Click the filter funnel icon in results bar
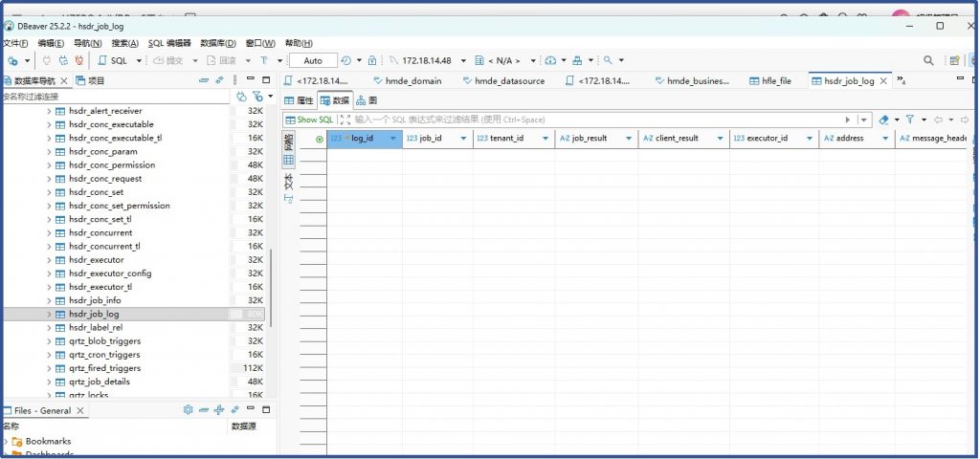 point(910,120)
